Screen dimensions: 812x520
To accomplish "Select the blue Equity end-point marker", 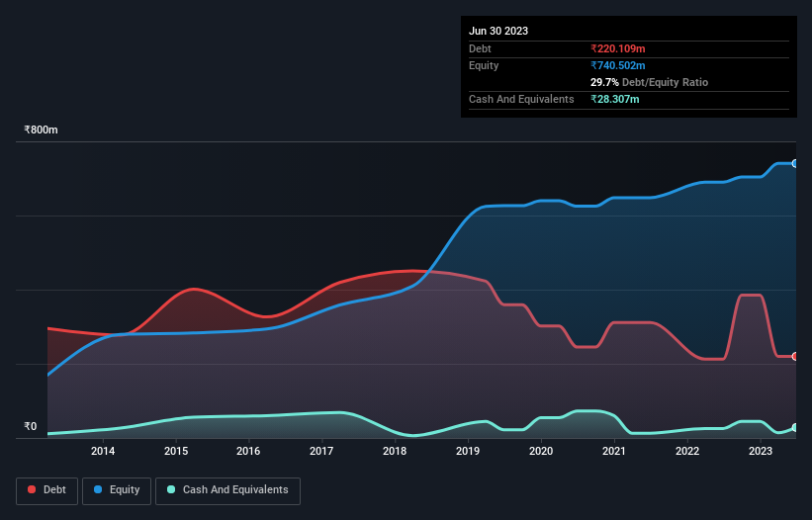I will (x=795, y=163).
